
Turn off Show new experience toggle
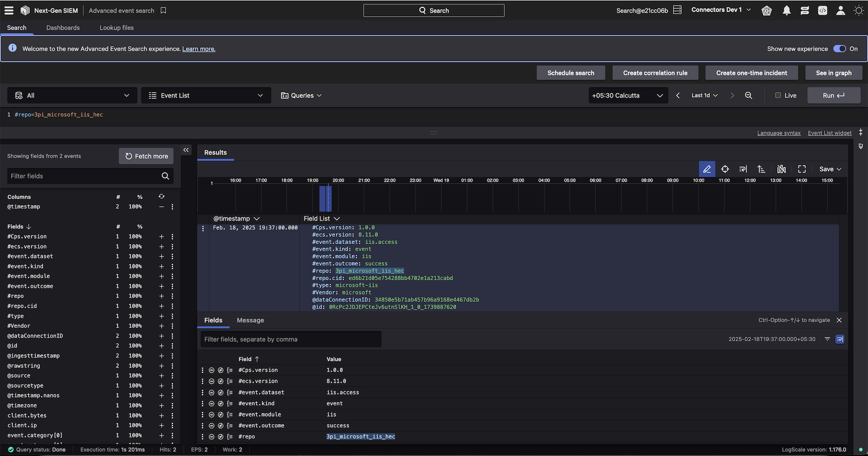[x=840, y=49]
